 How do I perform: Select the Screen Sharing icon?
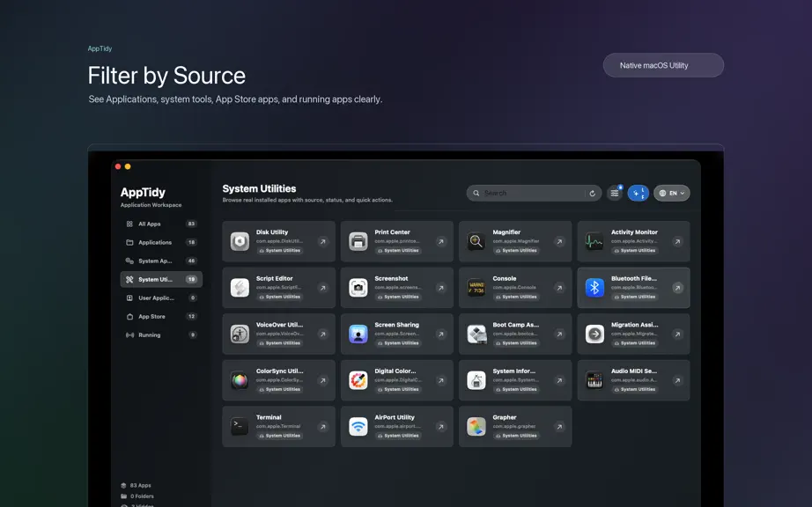(x=358, y=334)
